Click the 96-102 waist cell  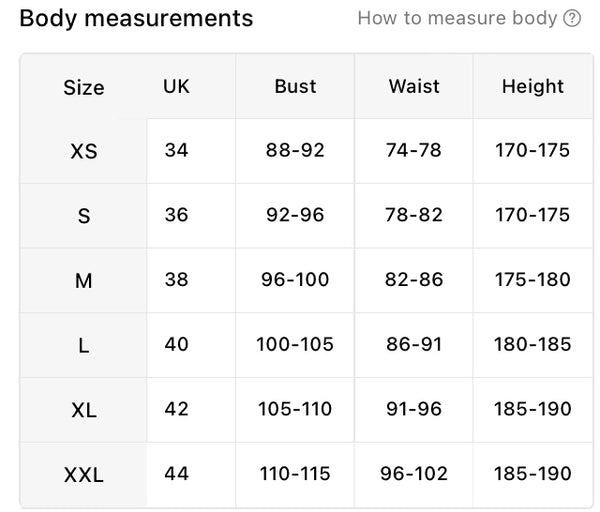(x=414, y=474)
